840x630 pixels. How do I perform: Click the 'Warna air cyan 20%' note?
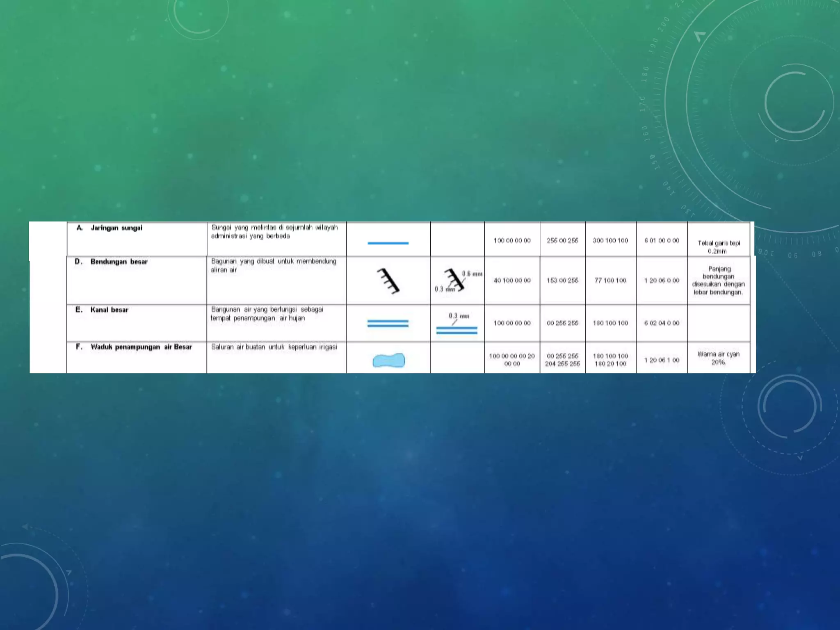(x=719, y=358)
